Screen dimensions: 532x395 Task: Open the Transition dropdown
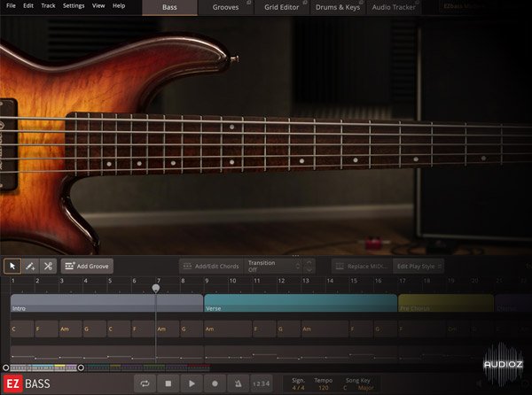270,266
